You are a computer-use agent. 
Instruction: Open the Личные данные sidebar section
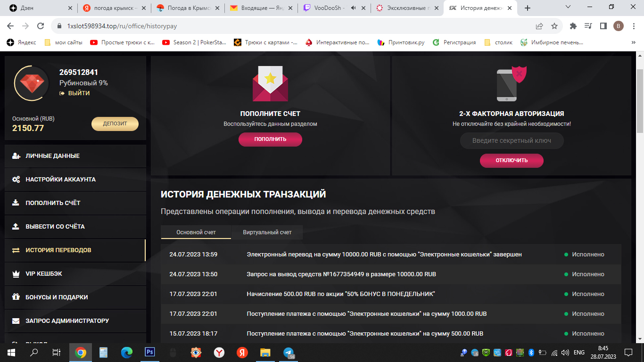click(75, 156)
